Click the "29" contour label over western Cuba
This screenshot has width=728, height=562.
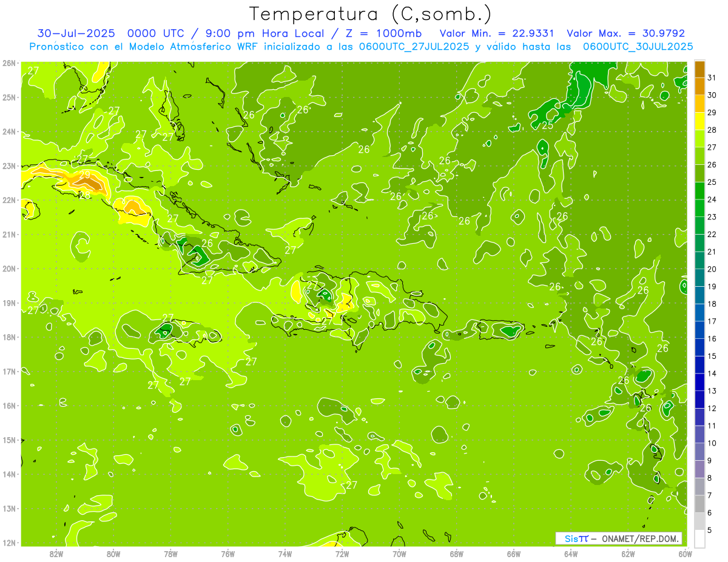click(86, 175)
